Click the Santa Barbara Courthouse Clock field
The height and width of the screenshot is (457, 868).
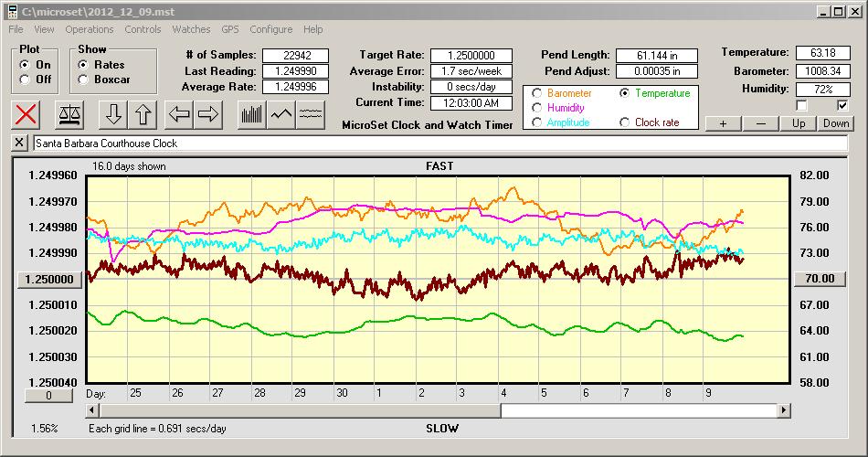tap(439, 143)
